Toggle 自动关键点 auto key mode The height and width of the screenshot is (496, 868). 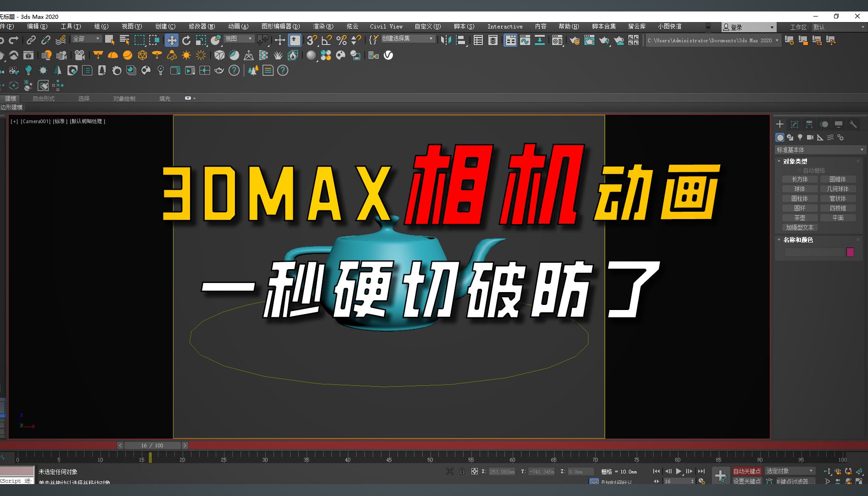747,471
